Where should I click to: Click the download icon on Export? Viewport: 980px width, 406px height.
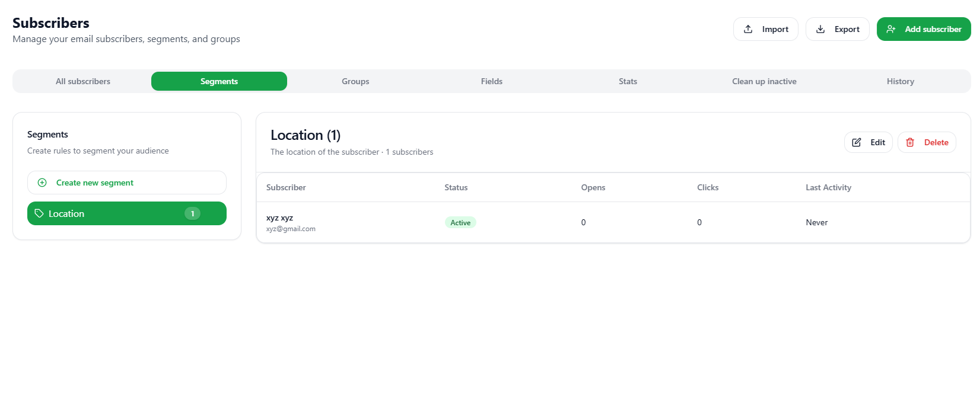[820, 29]
